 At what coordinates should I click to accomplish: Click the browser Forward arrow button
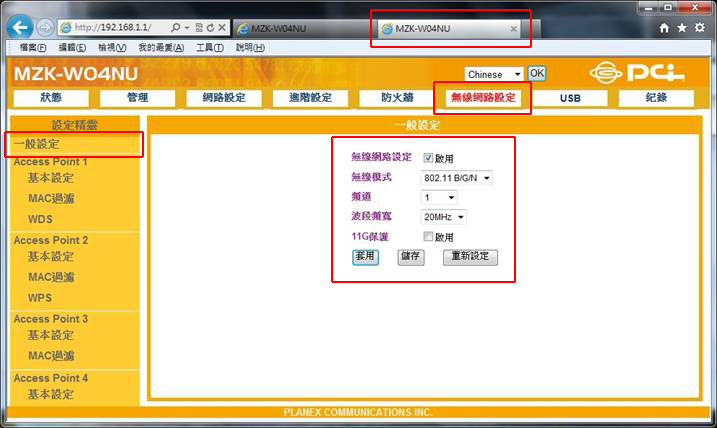click(45, 28)
